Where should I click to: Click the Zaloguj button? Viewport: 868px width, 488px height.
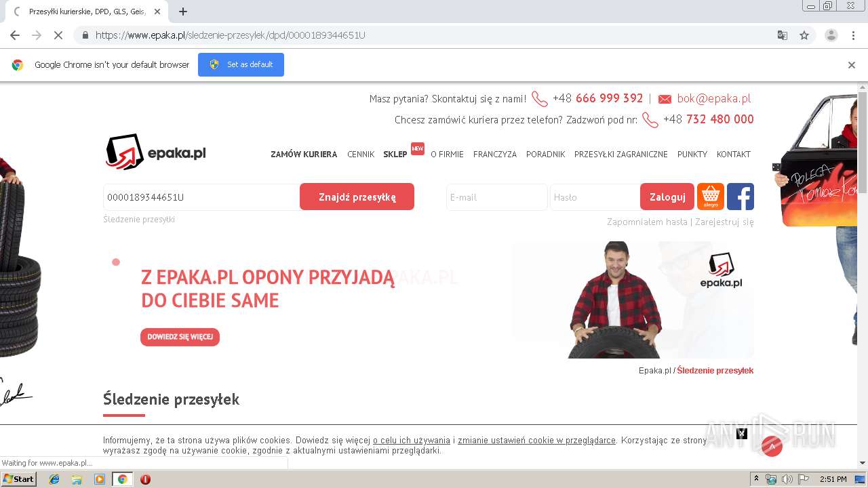[667, 197]
